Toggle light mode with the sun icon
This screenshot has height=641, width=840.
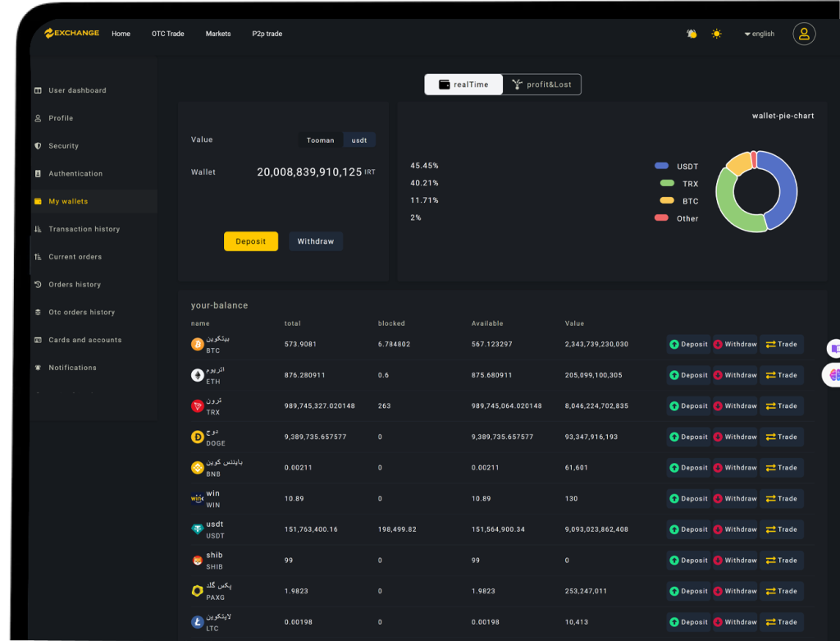pos(716,34)
